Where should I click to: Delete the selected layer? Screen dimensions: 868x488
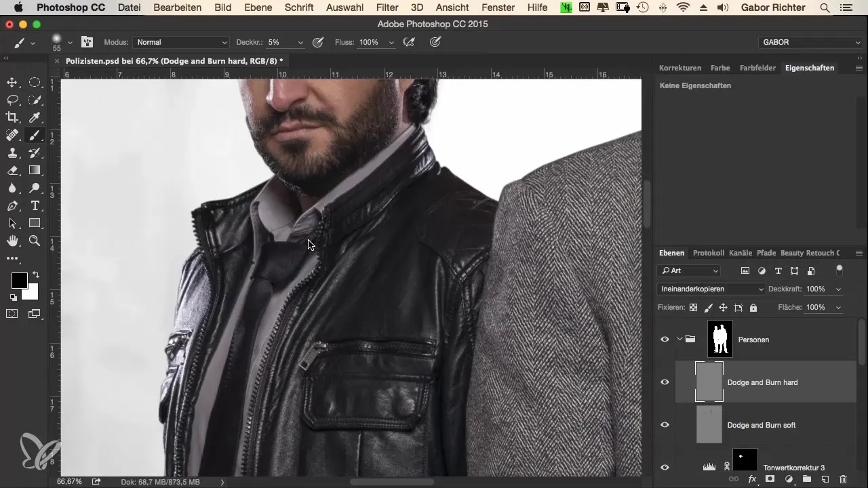[x=843, y=479]
